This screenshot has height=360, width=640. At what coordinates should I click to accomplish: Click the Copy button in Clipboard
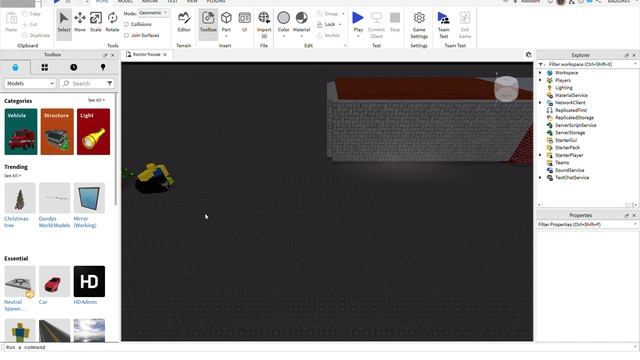click(x=32, y=13)
